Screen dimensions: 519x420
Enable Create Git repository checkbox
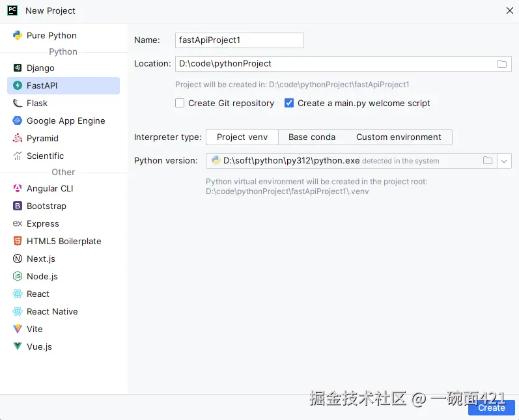(x=180, y=103)
